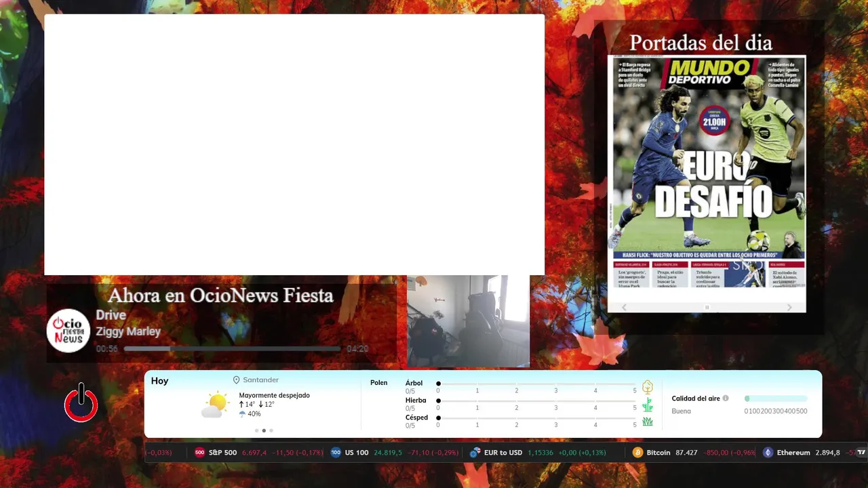Viewport: 868px width, 488px height.
Task: Click the 'Hoy' weather heading
Action: point(159,381)
